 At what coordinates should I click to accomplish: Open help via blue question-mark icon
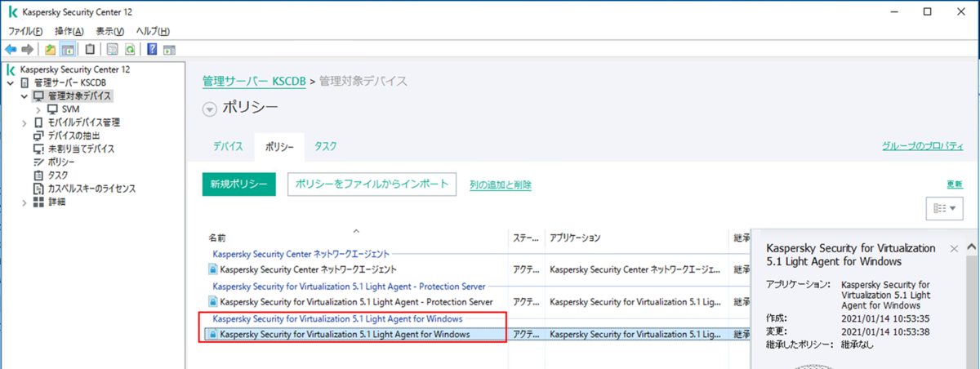[x=152, y=49]
